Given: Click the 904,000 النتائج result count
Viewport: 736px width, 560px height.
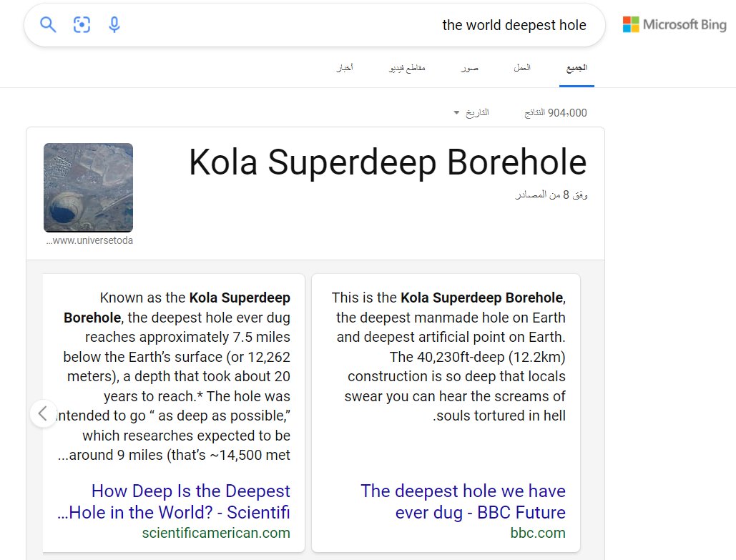Looking at the screenshot, I should tap(555, 113).
